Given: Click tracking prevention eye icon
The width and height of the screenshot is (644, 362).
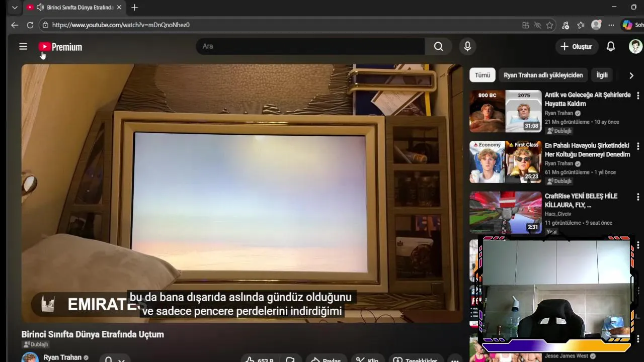Looking at the screenshot, I should pyautogui.click(x=537, y=25).
